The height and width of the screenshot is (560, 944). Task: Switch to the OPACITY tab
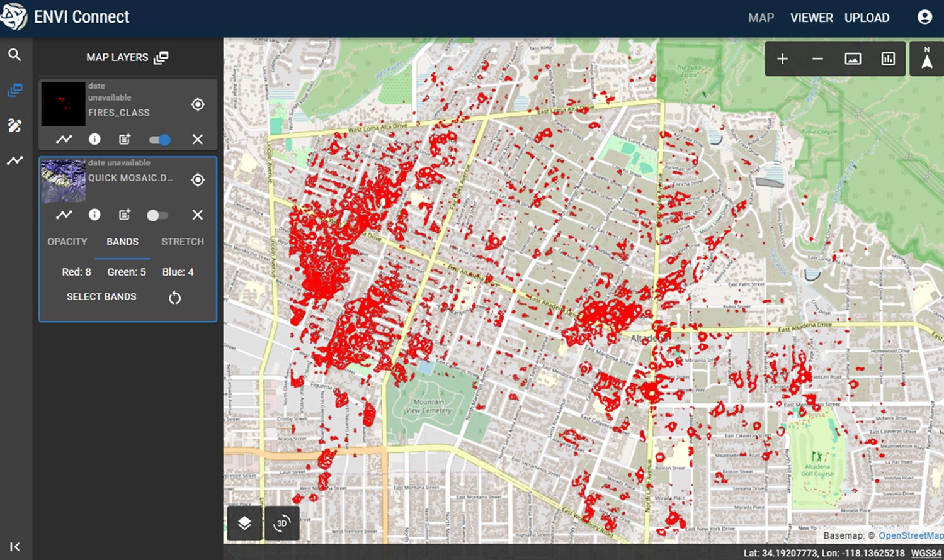(x=67, y=242)
